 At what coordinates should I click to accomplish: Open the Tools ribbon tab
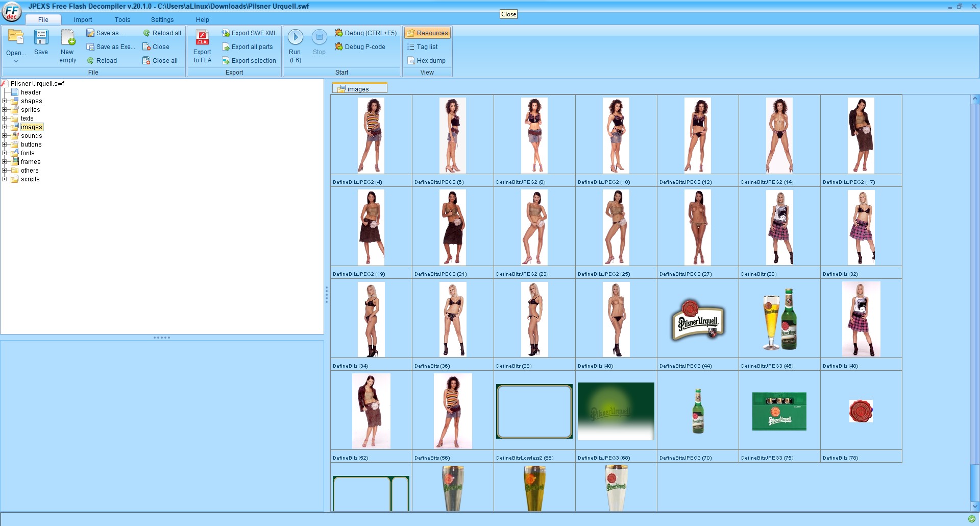point(122,20)
